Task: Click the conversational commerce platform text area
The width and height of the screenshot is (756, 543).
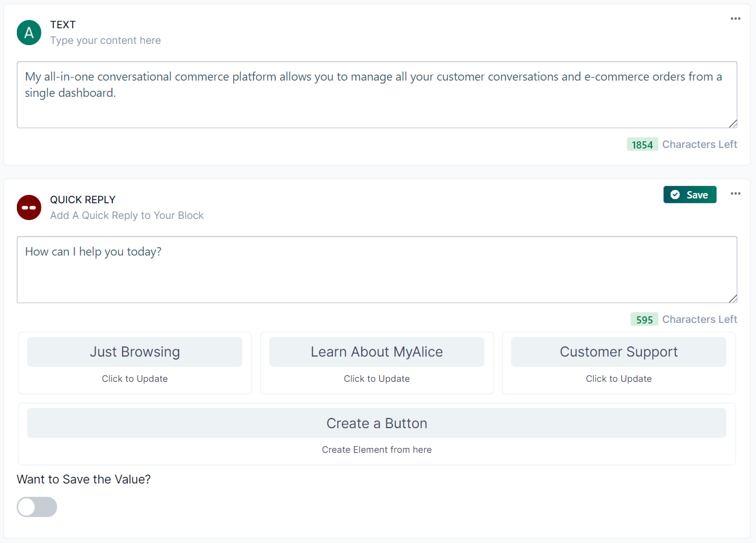Action: [x=376, y=94]
